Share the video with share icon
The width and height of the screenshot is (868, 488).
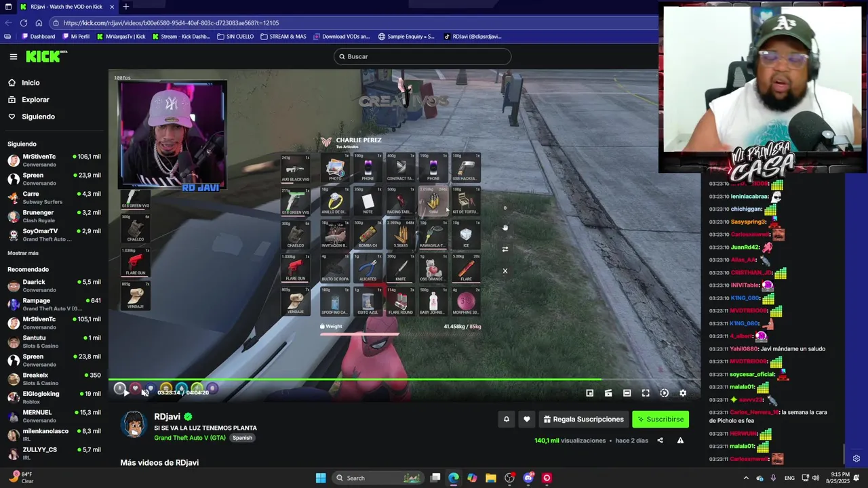(660, 441)
